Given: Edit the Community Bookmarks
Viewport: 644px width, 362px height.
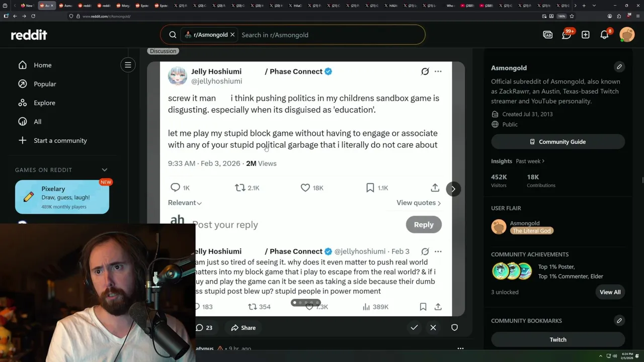Looking at the screenshot, I should click(x=619, y=320).
